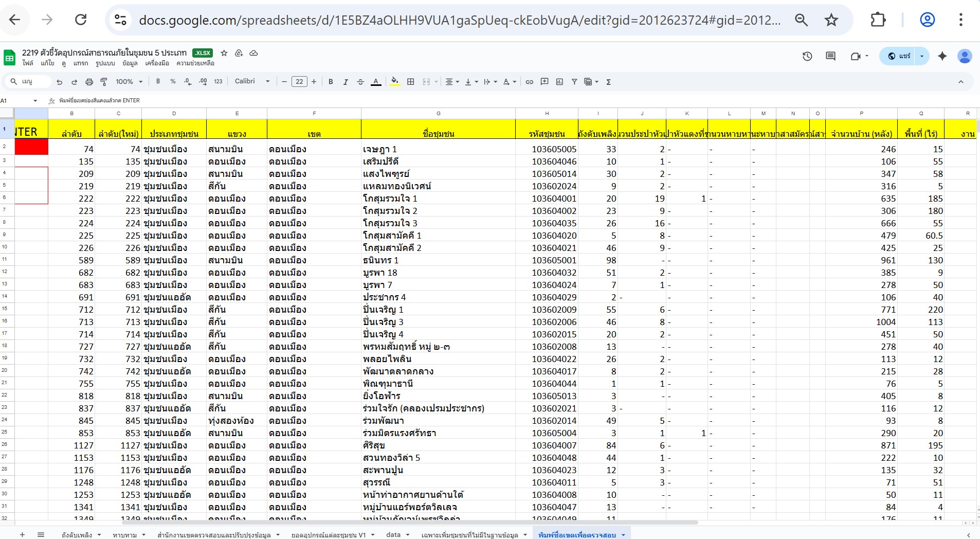Decrease decimal places
The image size is (980, 539).
188,81
